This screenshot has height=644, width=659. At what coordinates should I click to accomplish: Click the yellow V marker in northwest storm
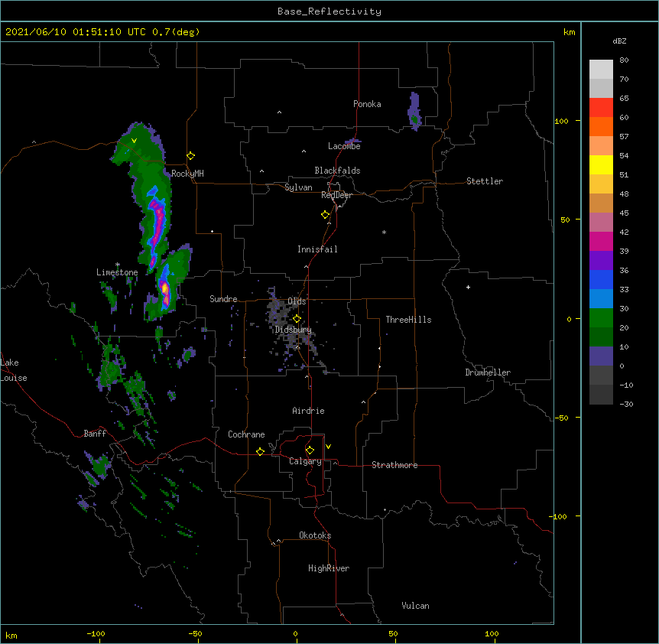[134, 141]
